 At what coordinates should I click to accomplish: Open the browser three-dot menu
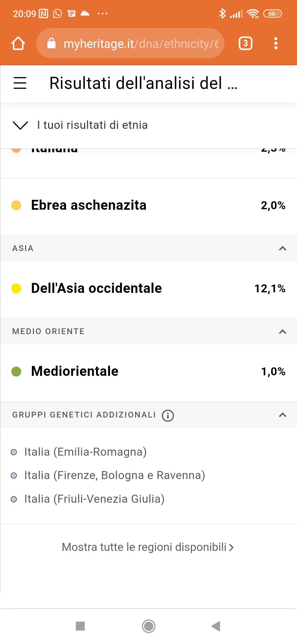click(276, 43)
